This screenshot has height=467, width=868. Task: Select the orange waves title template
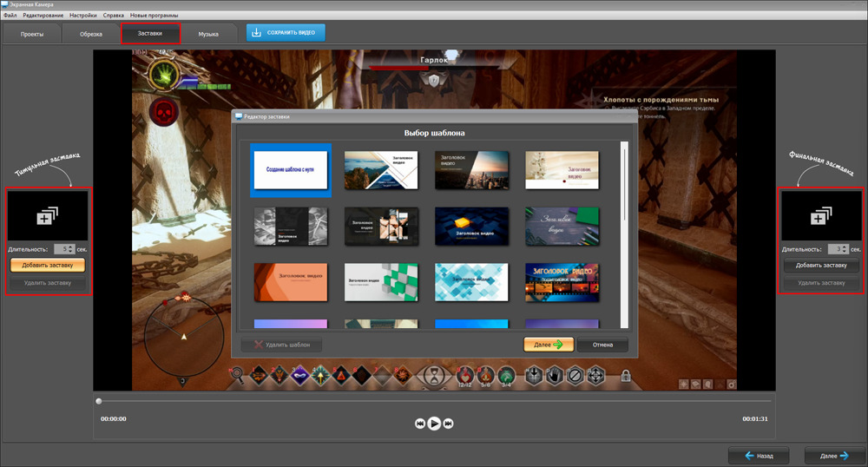291,282
